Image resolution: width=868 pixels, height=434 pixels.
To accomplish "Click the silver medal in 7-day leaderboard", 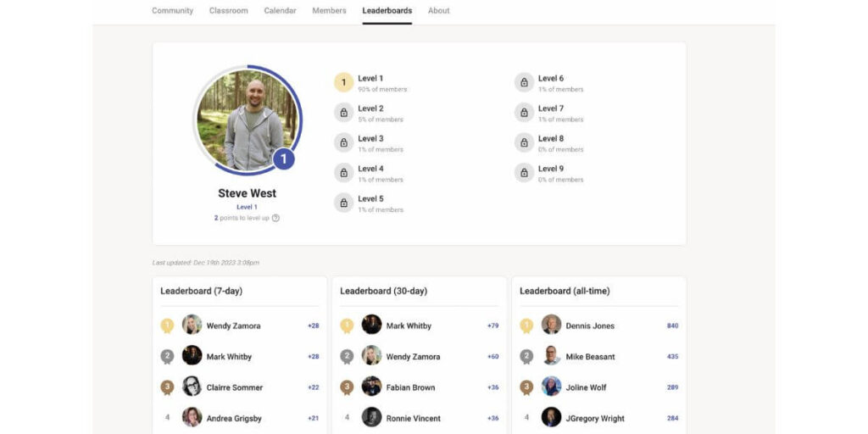I will click(x=167, y=357).
